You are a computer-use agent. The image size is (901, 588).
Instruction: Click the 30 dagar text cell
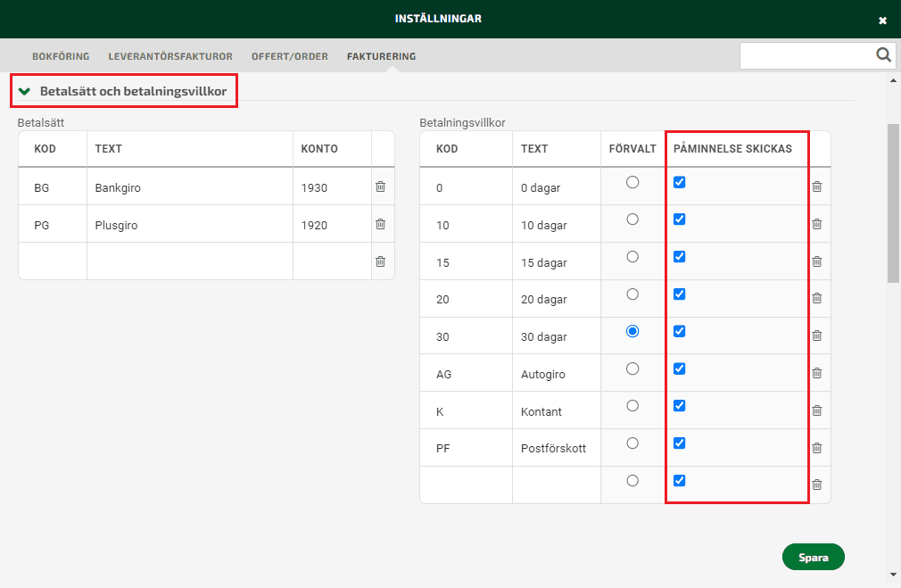click(557, 335)
